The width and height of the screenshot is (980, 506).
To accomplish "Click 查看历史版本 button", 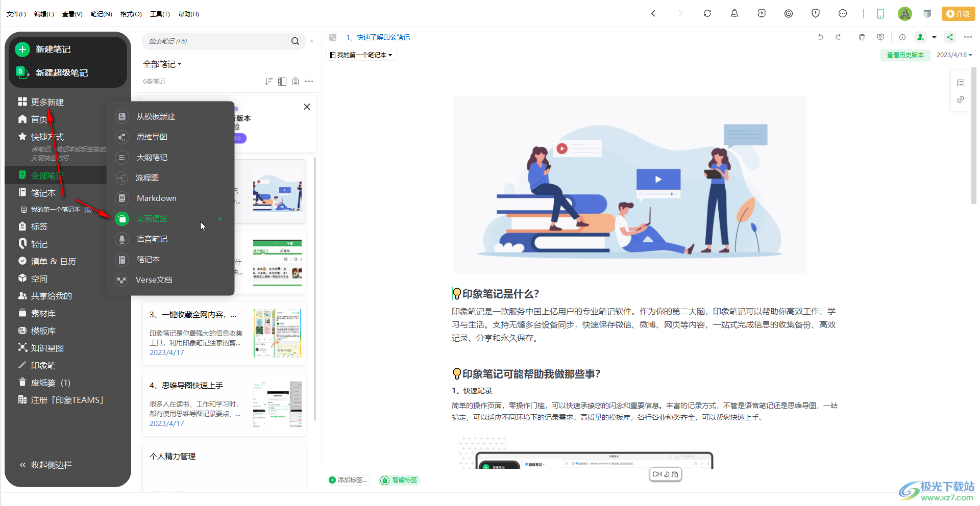I will [905, 55].
